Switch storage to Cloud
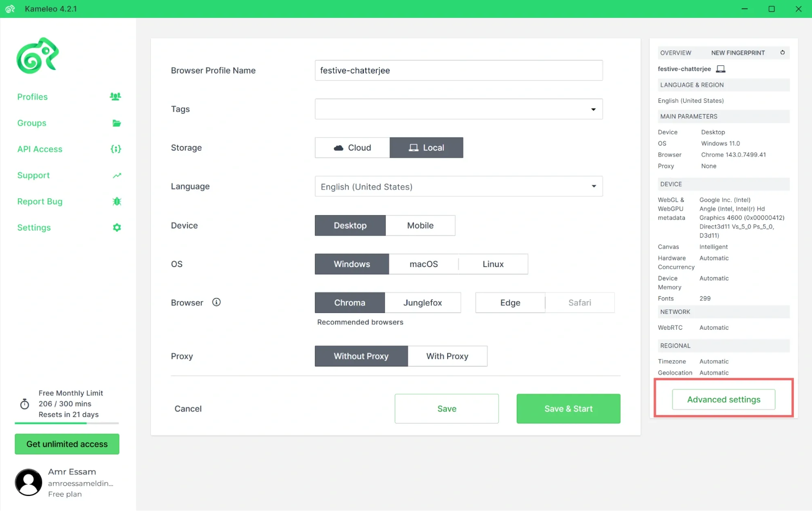Screen dimensions: 812x511 point(352,148)
